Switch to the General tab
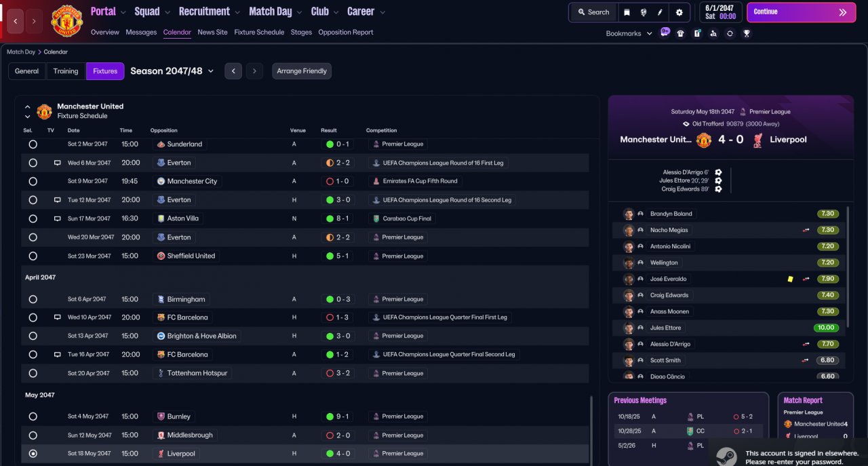This screenshot has width=868, height=466. coord(27,71)
